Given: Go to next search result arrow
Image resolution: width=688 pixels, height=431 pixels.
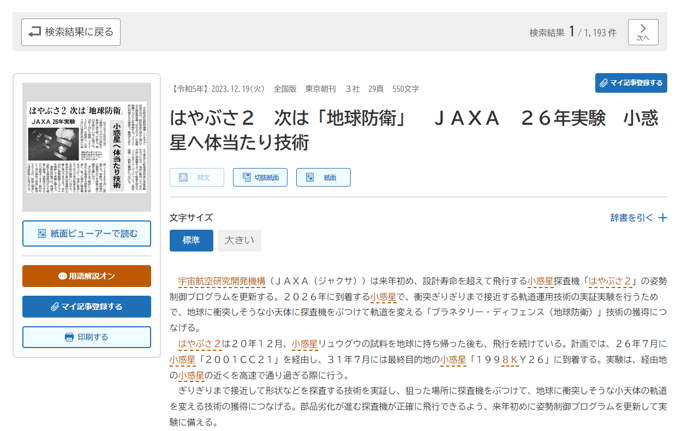Looking at the screenshot, I should pos(642,32).
